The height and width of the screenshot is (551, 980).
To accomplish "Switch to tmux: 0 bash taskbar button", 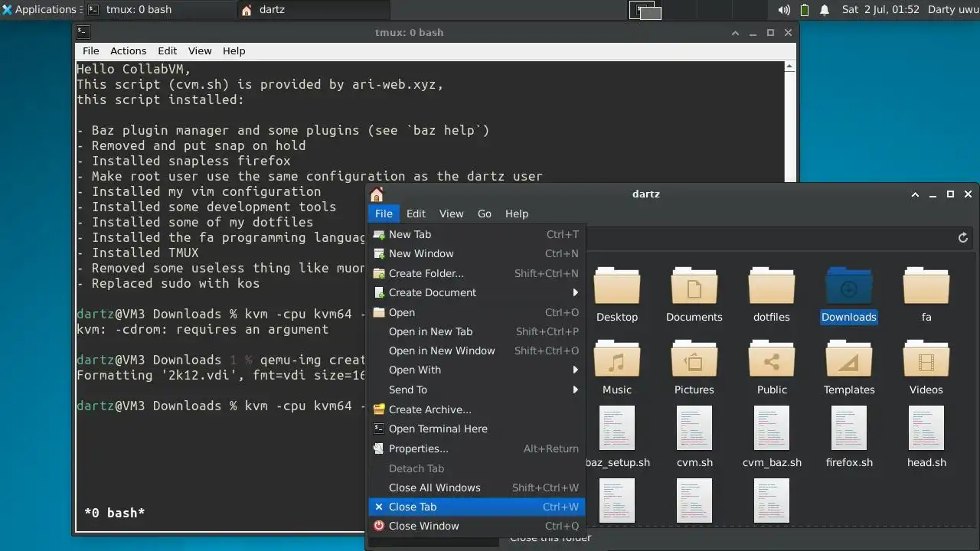I will click(x=158, y=10).
